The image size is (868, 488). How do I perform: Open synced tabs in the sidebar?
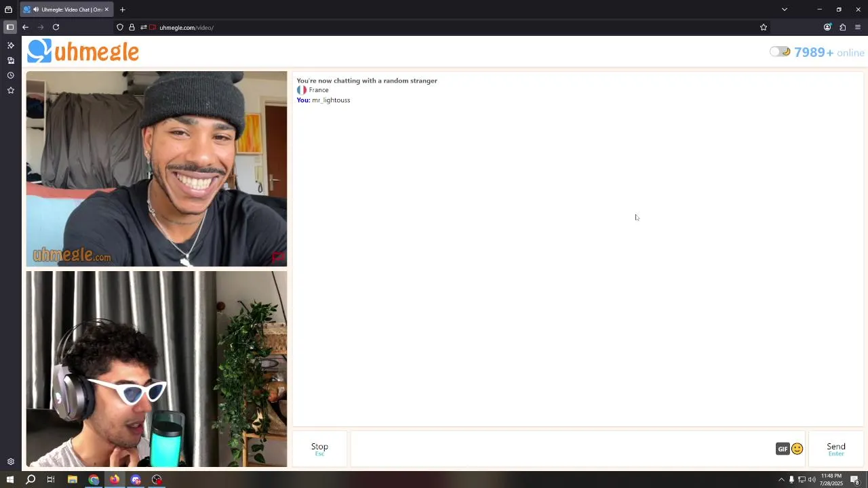(x=10, y=60)
